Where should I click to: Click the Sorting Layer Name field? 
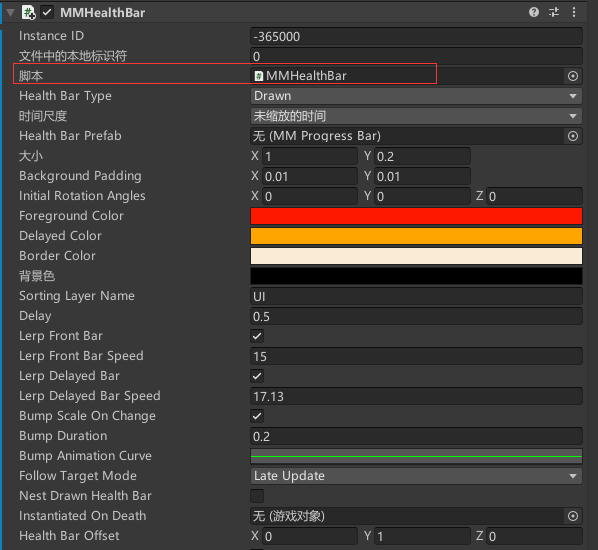(416, 296)
